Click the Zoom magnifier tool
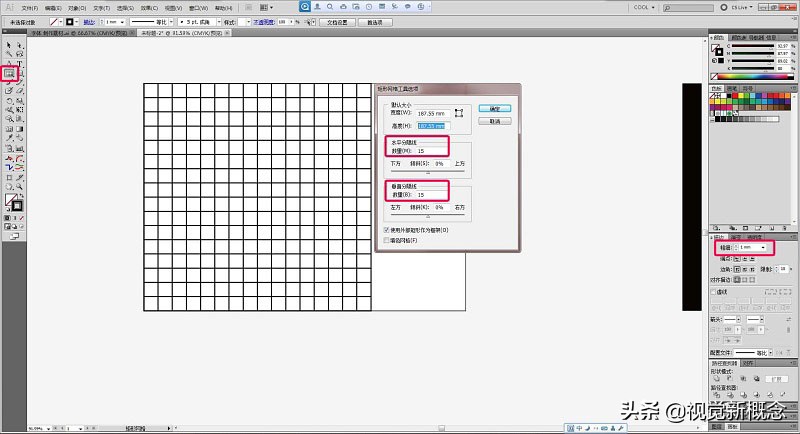The image size is (800, 434). 20,187
